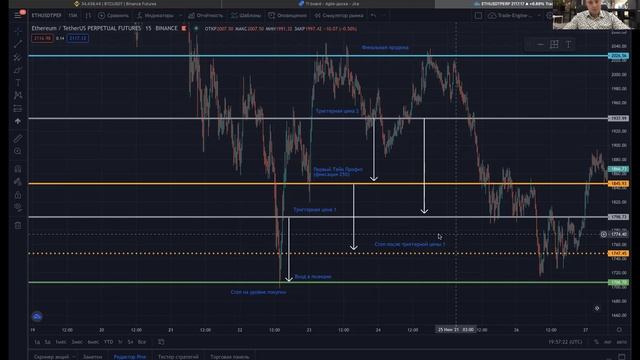Select the ruler measure tool
This screenshot has width=640, height=360.
point(18,139)
